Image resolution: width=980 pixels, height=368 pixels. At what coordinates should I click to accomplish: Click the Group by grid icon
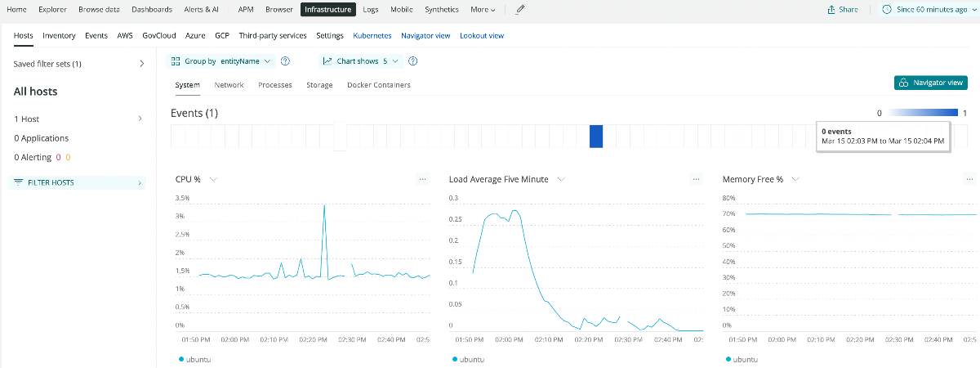176,61
